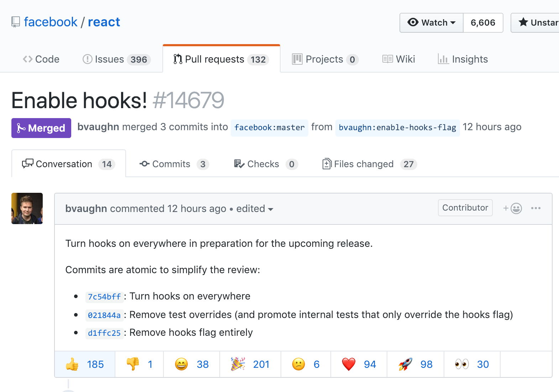Click the pull request number #14679
Screen dimensions: 559x392
click(188, 100)
